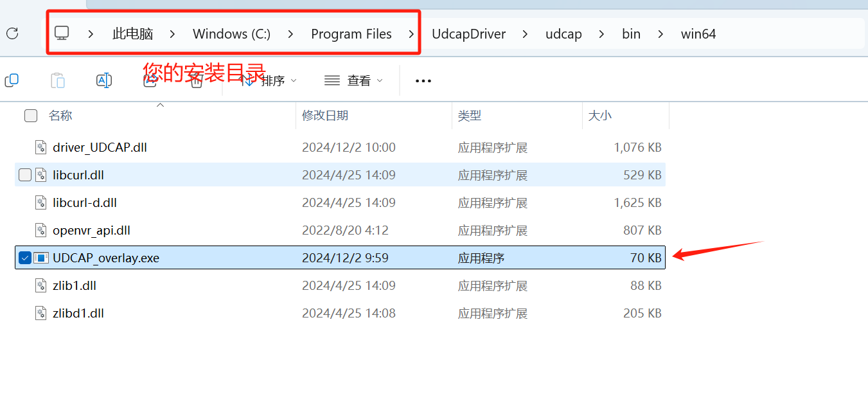
Task: Expand the chevron after 此电脑 breadcrumb
Action: 172,34
